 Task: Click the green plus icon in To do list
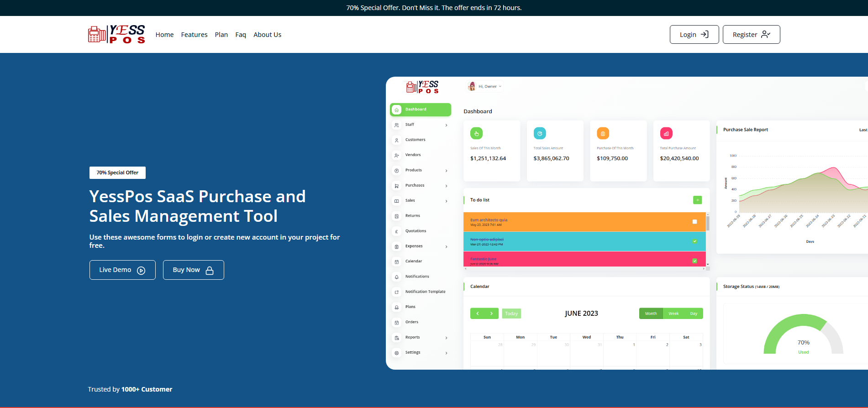tap(697, 200)
